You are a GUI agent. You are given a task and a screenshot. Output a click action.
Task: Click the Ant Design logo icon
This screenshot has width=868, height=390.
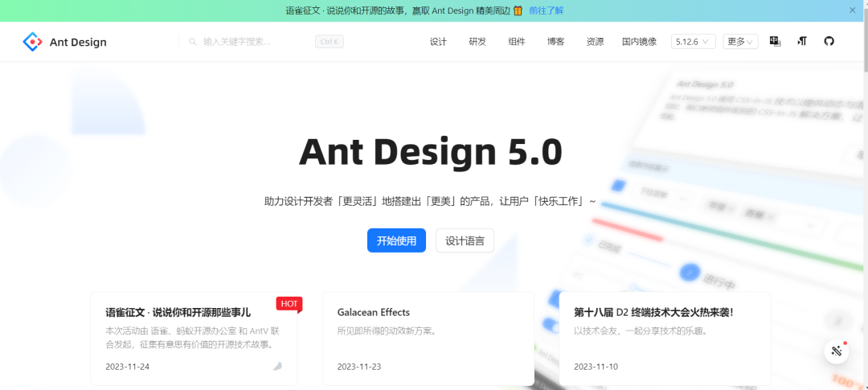(33, 42)
